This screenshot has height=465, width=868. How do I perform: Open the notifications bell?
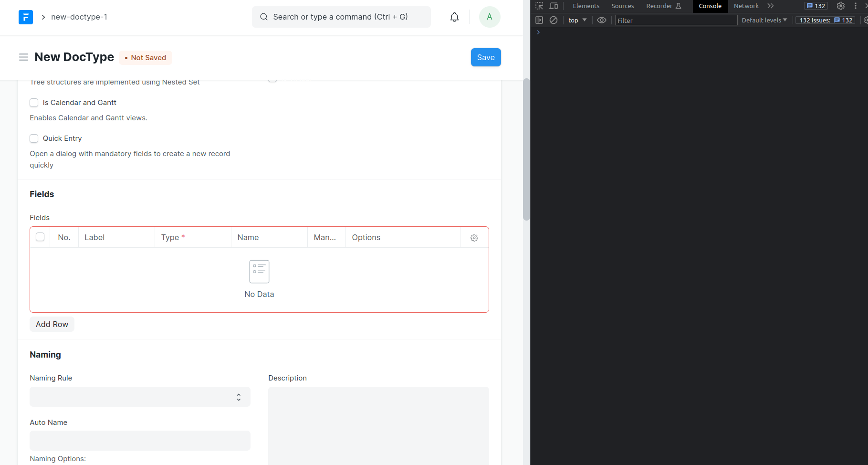click(x=454, y=17)
